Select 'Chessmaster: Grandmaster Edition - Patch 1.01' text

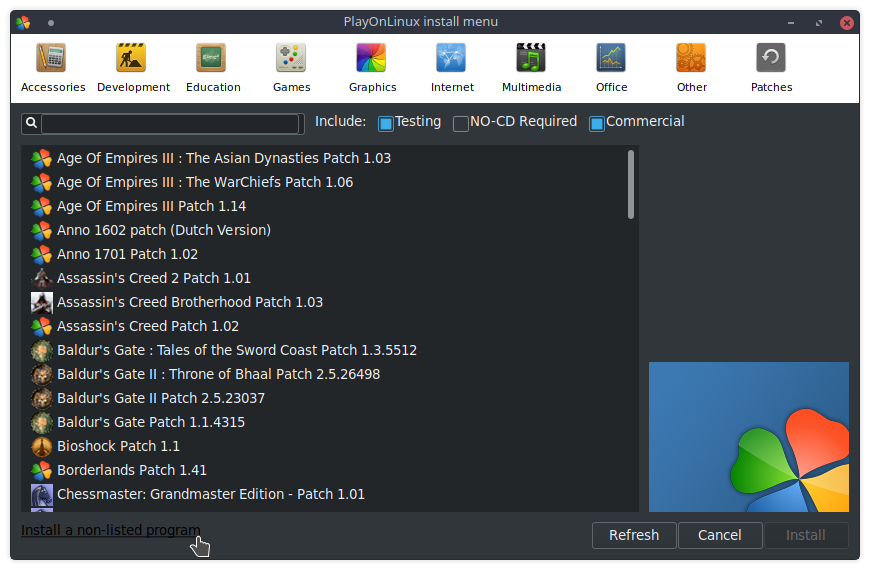(x=211, y=495)
